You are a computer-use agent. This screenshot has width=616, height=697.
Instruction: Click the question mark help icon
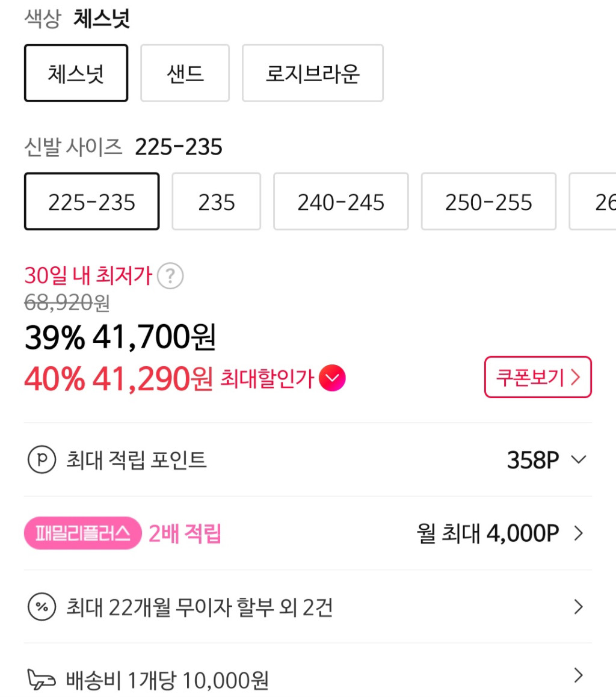click(170, 277)
